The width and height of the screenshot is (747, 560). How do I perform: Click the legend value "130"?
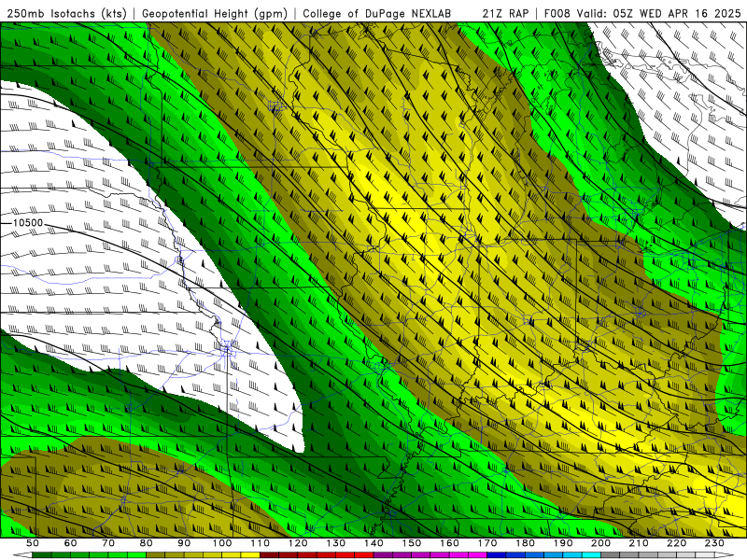(336, 543)
